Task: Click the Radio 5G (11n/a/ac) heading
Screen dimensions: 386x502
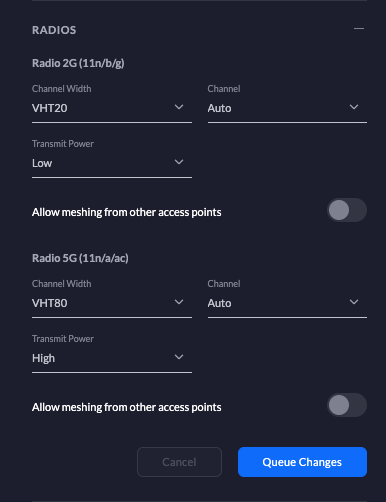Action: click(x=80, y=258)
